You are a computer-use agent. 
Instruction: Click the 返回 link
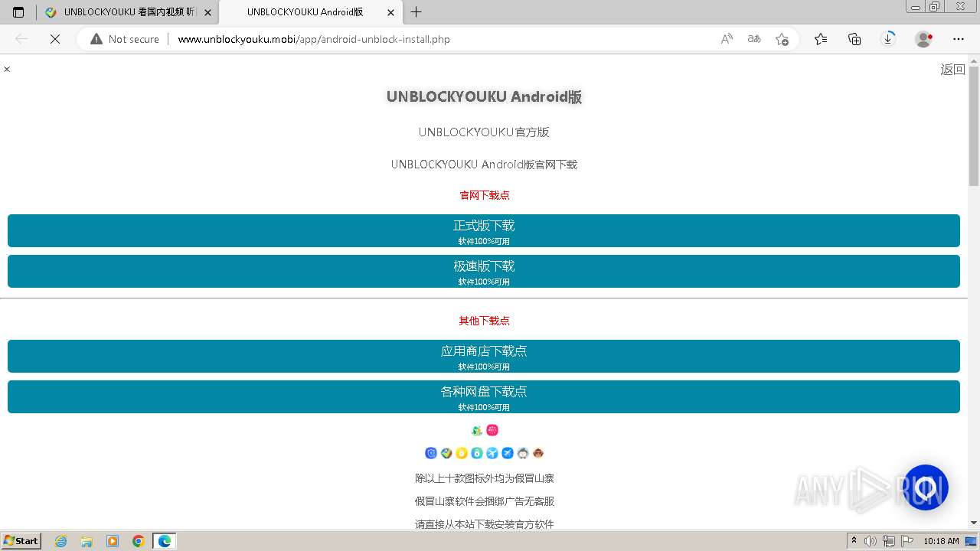[x=952, y=70]
